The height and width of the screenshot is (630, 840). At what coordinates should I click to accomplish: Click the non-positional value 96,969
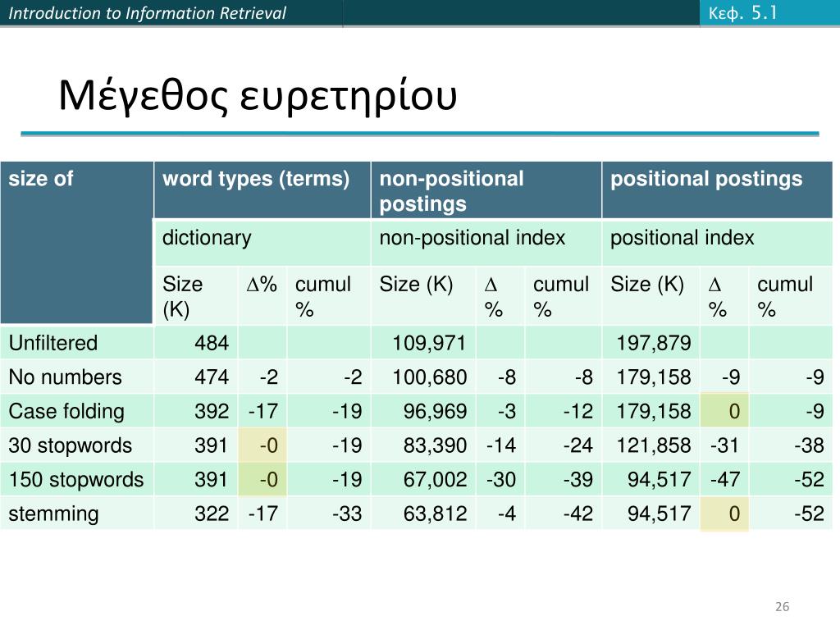[435, 412]
